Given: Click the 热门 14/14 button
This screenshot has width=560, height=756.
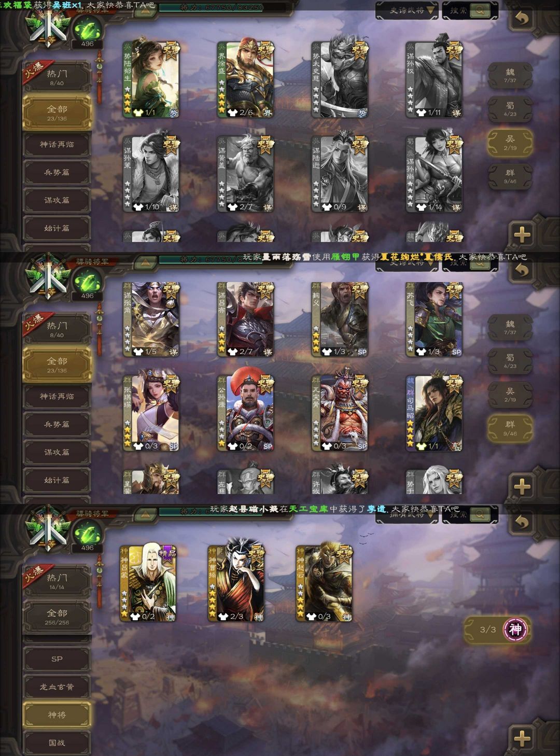Looking at the screenshot, I should tap(57, 582).
